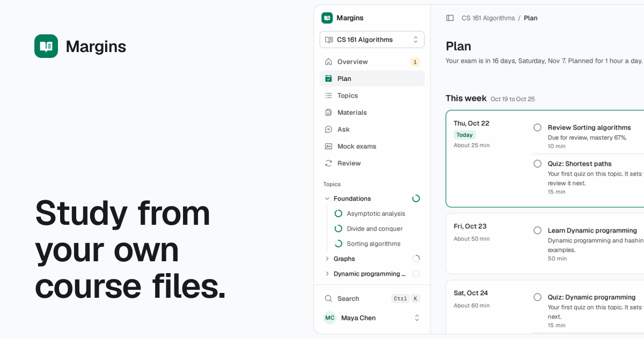Mark Quiz: Shortest paths as done
Image resolution: width=644 pixels, height=338 pixels.
tap(537, 164)
